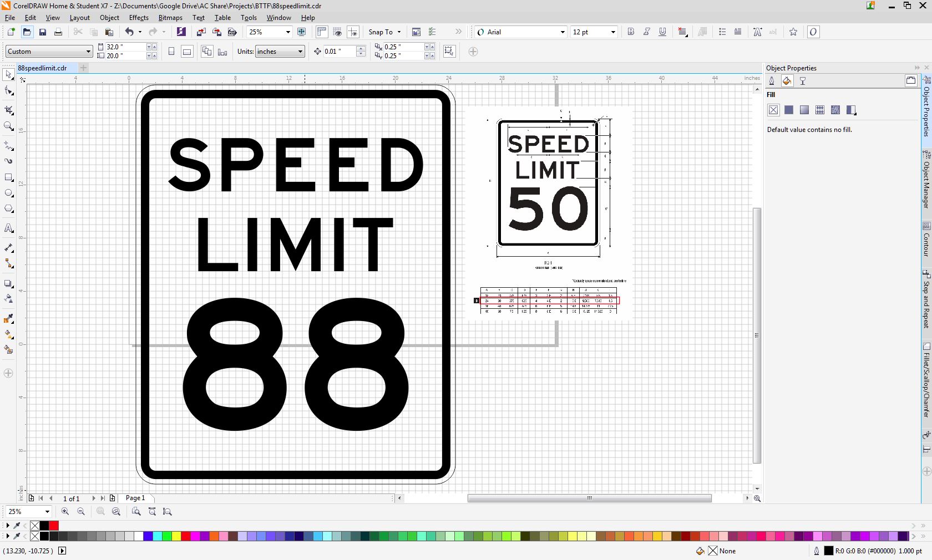Open the Layout menu
Viewport: 932px width, 560px height.
[x=80, y=18]
